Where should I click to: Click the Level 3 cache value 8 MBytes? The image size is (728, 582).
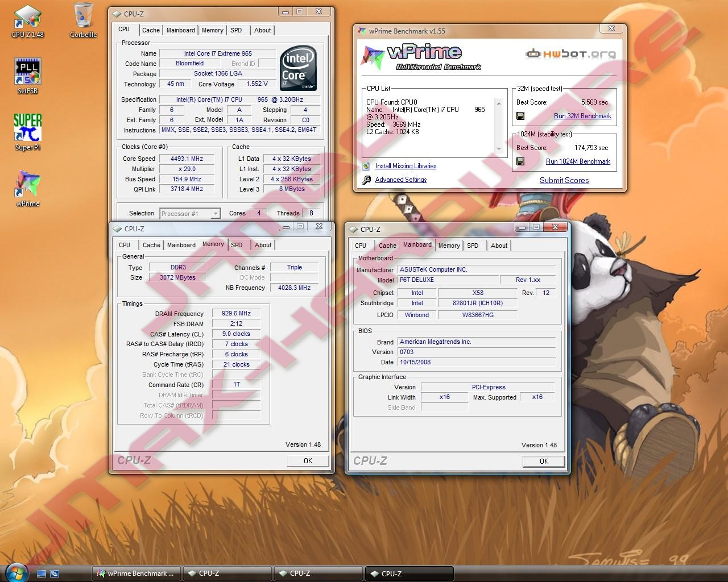[291, 189]
